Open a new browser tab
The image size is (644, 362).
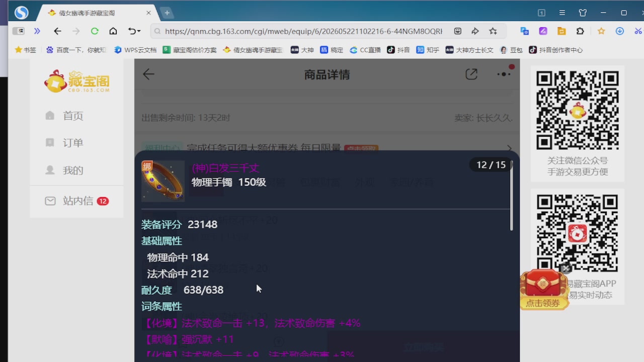[x=167, y=13]
